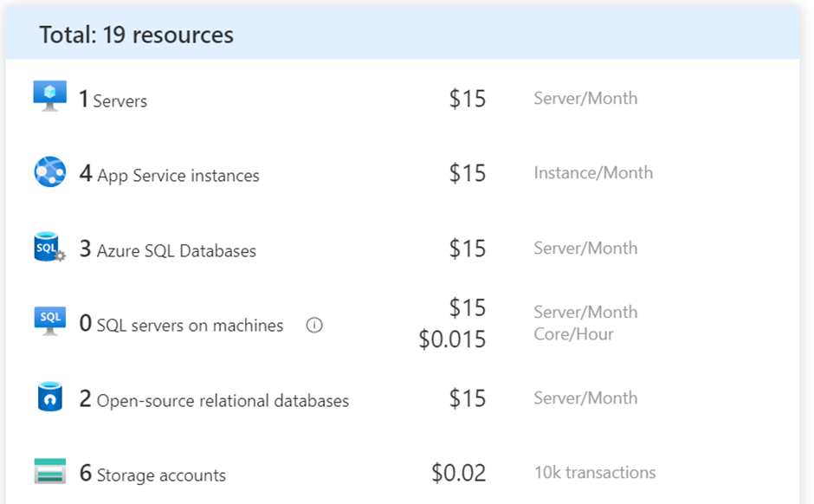Select the Core/Hour unit text

(573, 334)
